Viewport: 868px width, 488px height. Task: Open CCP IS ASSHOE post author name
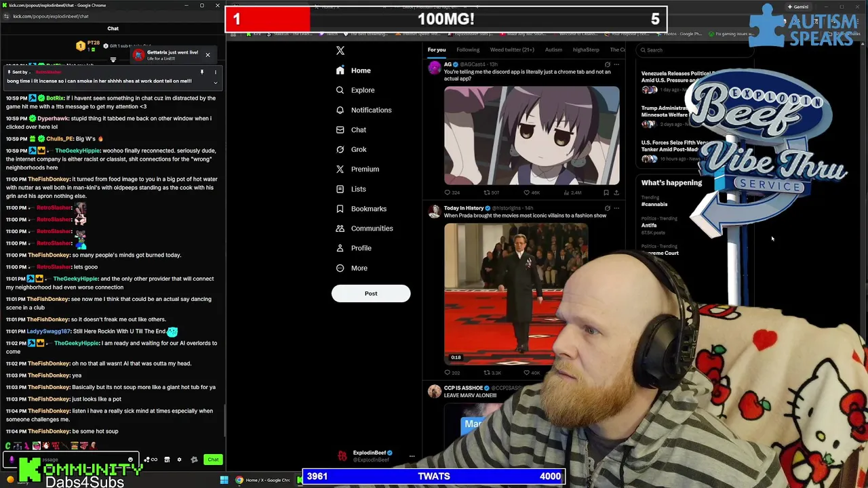point(463,388)
